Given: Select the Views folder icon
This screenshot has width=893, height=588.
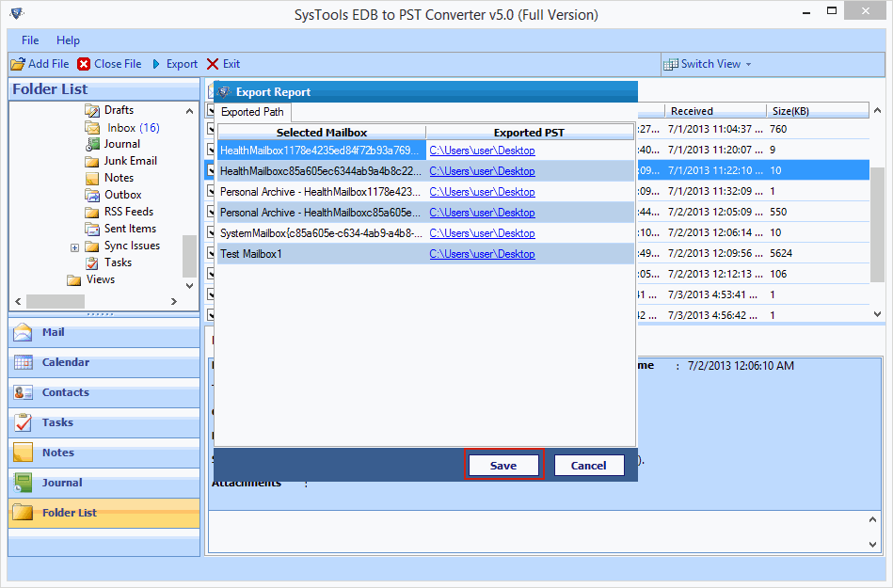Looking at the screenshot, I should [x=73, y=279].
